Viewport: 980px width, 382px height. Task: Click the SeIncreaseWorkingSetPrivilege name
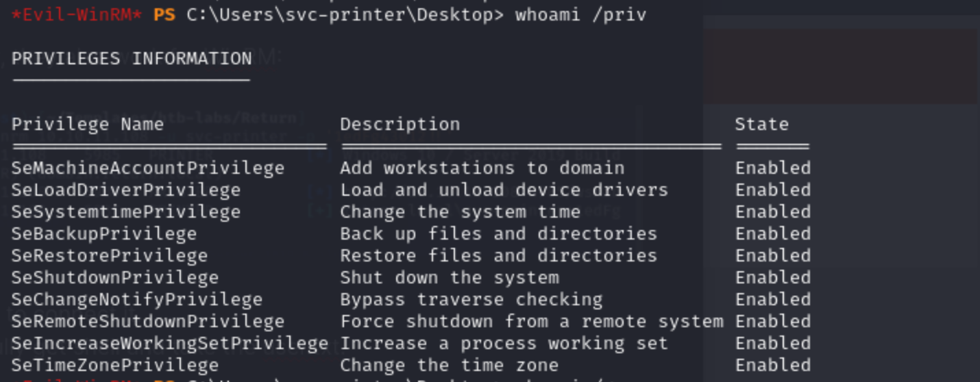pyautogui.click(x=169, y=344)
